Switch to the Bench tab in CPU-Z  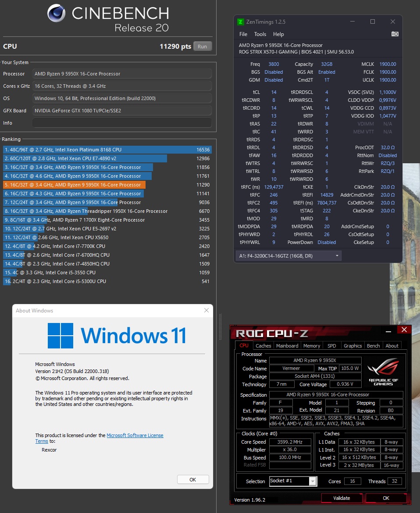point(373,346)
